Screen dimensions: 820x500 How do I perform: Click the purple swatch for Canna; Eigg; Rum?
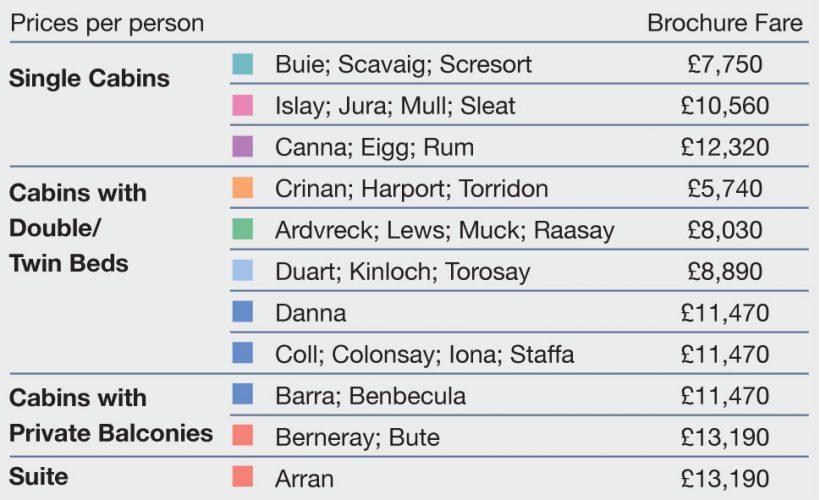coord(242,147)
